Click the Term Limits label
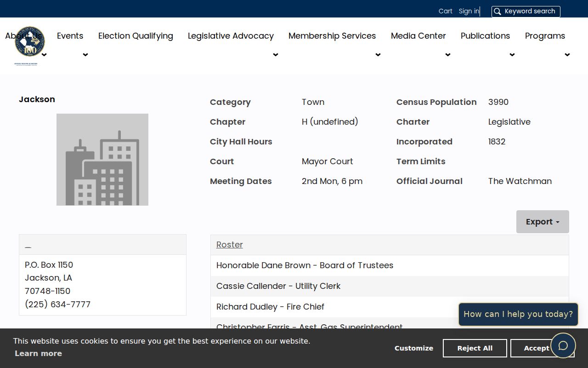The width and height of the screenshot is (588, 368). tap(421, 161)
